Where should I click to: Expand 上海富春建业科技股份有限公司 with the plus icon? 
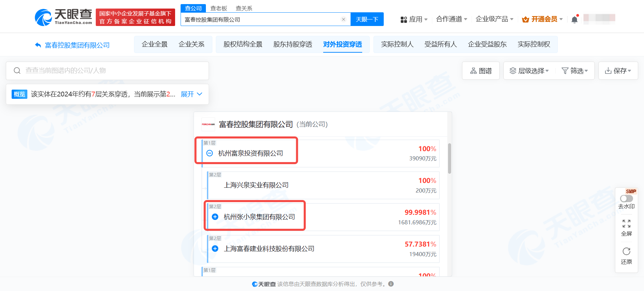pyautogui.click(x=215, y=249)
